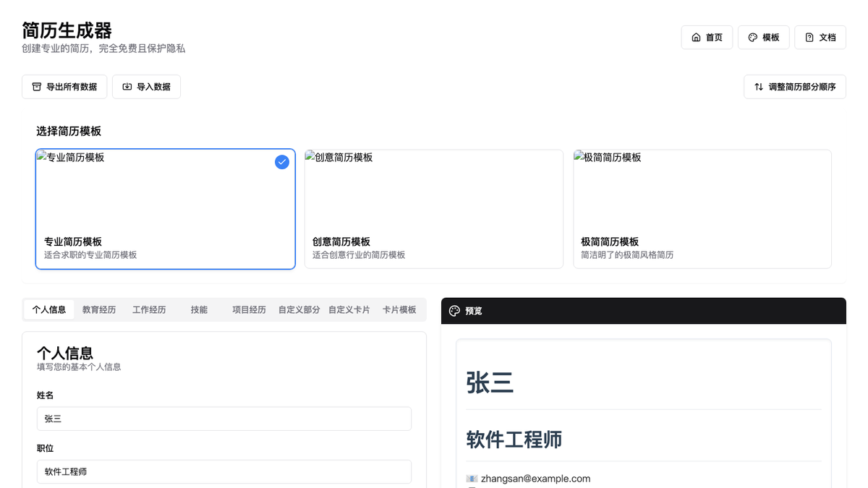This screenshot has width=868, height=488.
Task: Click the document icon in 文档 button
Action: pos(809,38)
